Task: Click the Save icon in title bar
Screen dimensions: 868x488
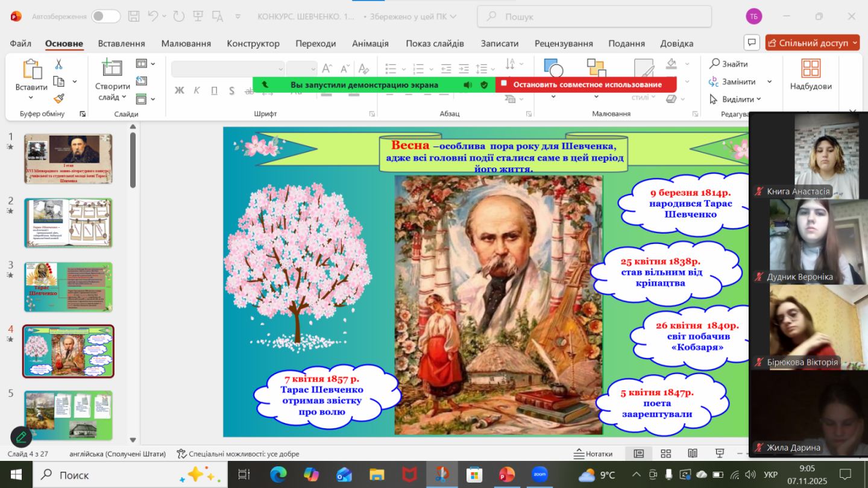Action: coord(134,16)
